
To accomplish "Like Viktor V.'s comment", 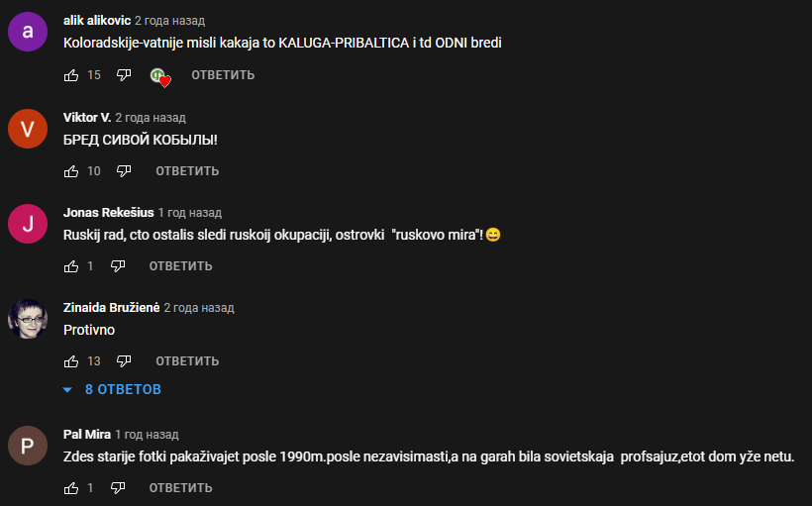I will [71, 171].
